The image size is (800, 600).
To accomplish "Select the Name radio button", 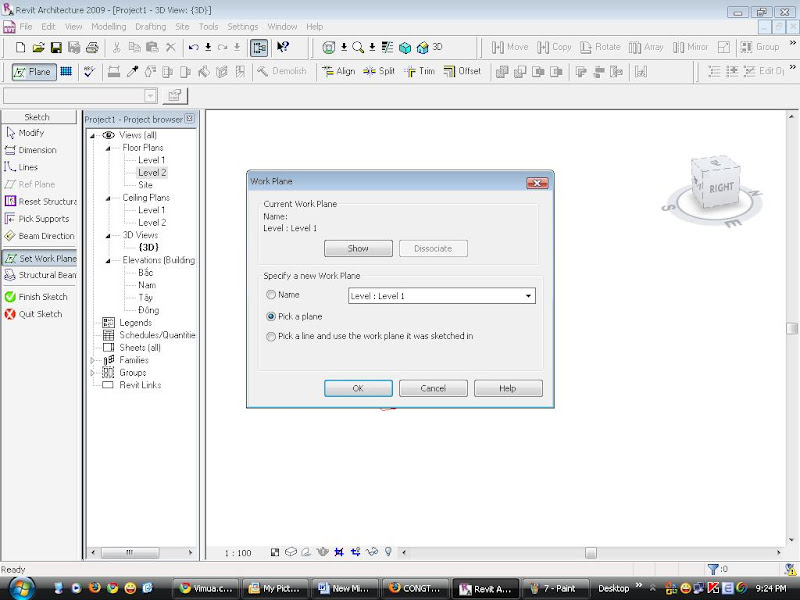I will pos(271,295).
